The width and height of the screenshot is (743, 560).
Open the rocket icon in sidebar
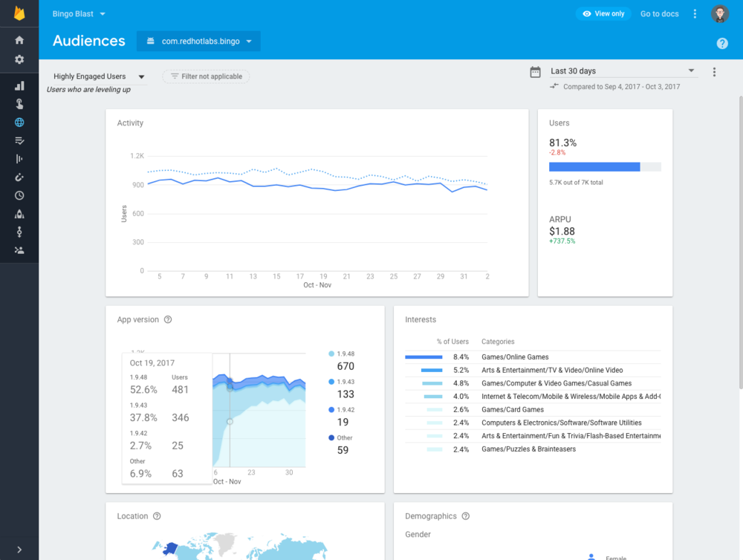pos(19,214)
